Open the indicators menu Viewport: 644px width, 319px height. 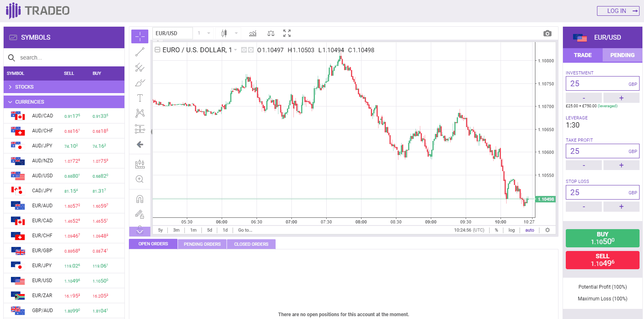[252, 33]
